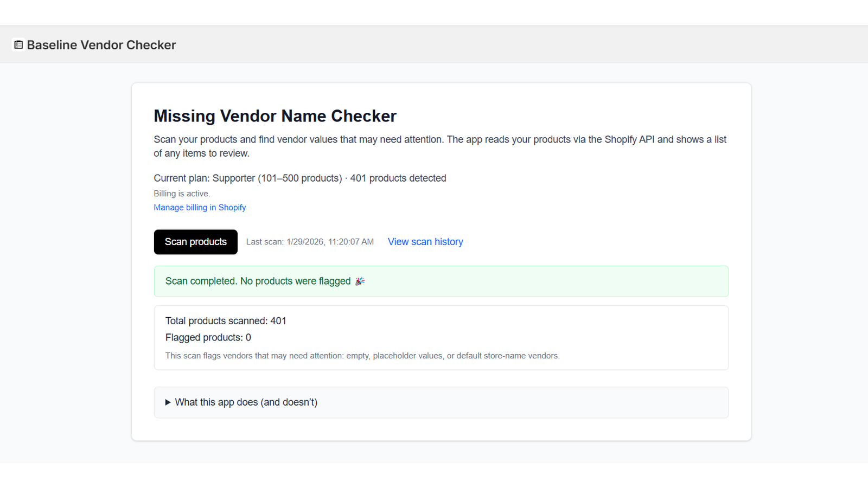Click the Current plan: Supporter text

247,178
